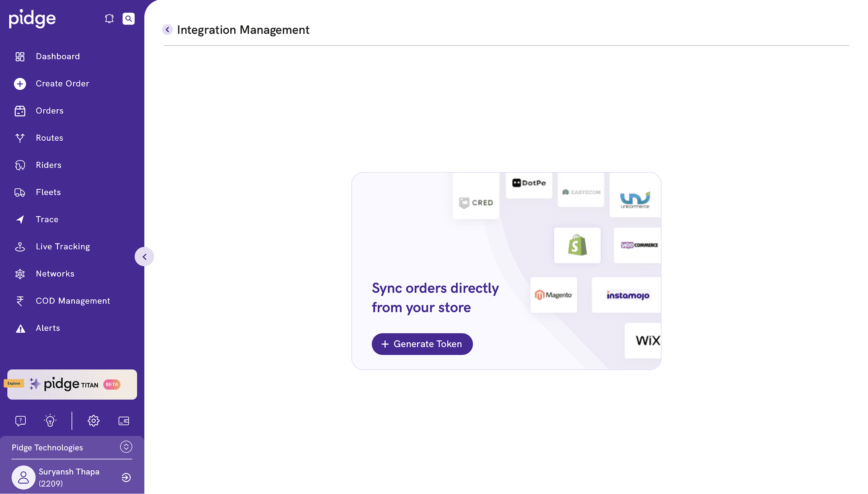868x494 pixels.
Task: Click Suryansh Thapa profile avatar
Action: point(23,478)
